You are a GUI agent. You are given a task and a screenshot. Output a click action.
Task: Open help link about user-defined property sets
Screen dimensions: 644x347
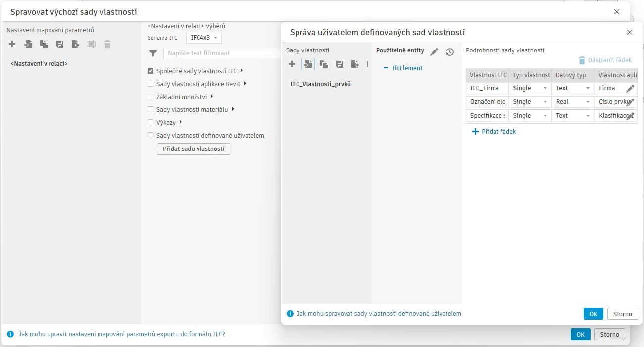379,313
